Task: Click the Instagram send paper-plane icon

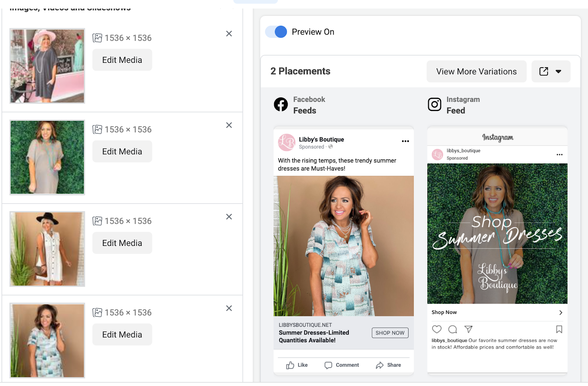Action: (x=468, y=329)
